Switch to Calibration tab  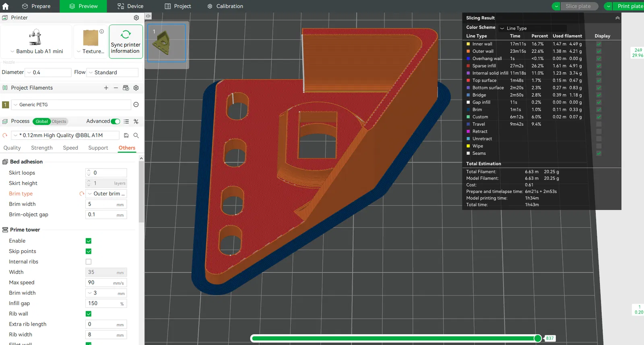coord(225,6)
